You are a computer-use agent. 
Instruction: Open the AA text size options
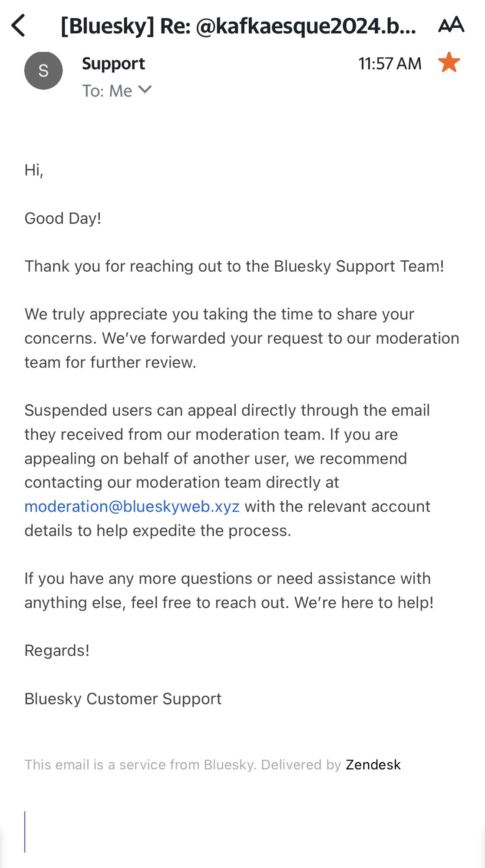coord(451,25)
